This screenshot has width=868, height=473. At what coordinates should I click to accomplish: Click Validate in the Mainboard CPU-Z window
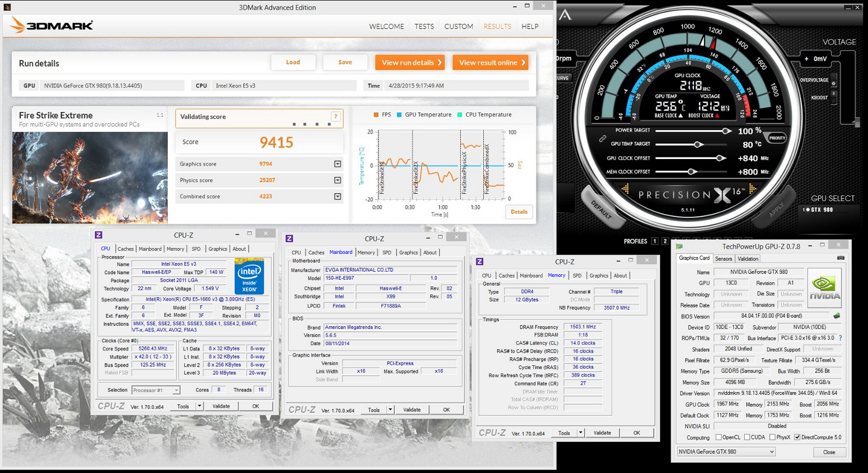(412, 410)
